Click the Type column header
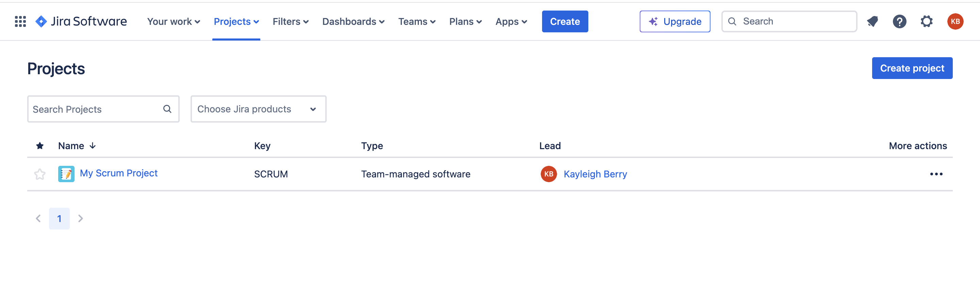The image size is (980, 301). [x=372, y=146]
